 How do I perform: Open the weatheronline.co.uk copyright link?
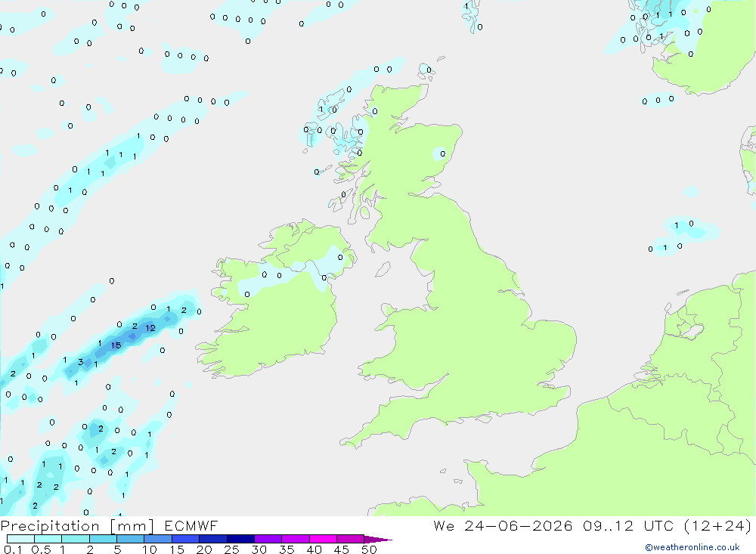pos(692,547)
